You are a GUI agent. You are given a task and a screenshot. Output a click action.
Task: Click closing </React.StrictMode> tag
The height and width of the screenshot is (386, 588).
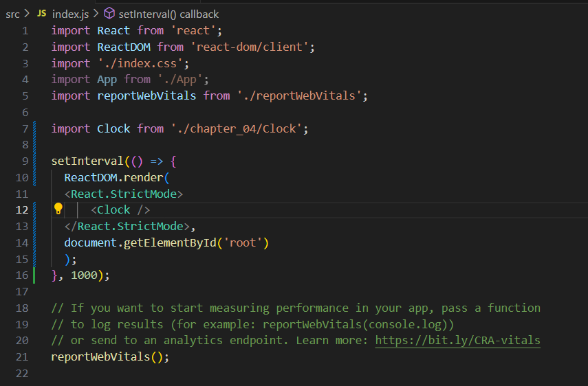pyautogui.click(x=127, y=227)
